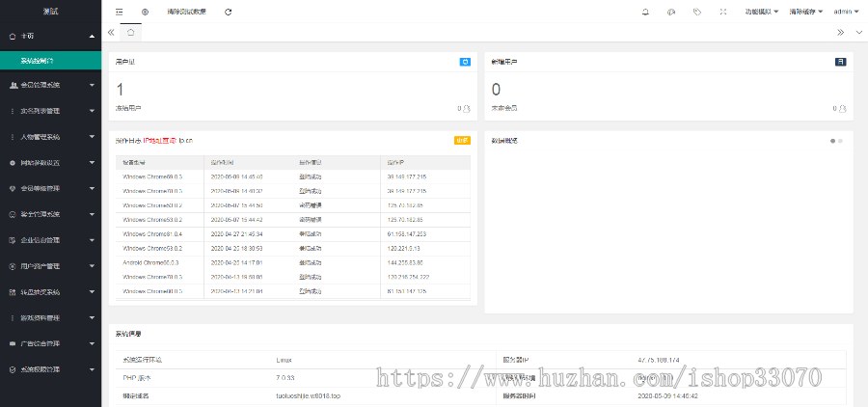Expand the 人物管理系统 sidebar menu
868x407 pixels.
[x=50, y=137]
